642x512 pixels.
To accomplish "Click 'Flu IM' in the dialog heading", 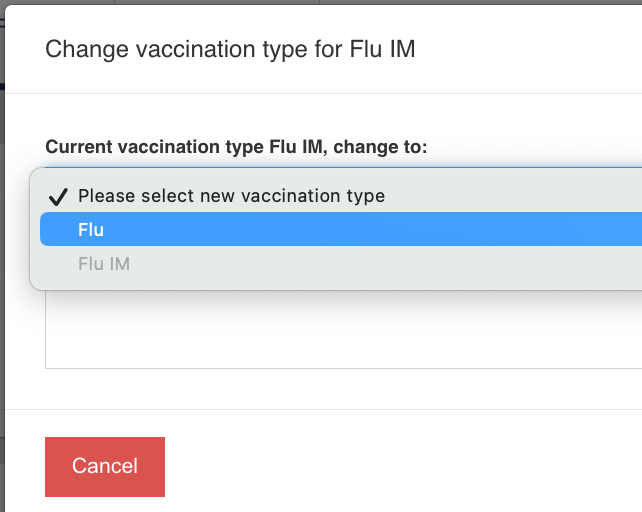I will click(383, 49).
